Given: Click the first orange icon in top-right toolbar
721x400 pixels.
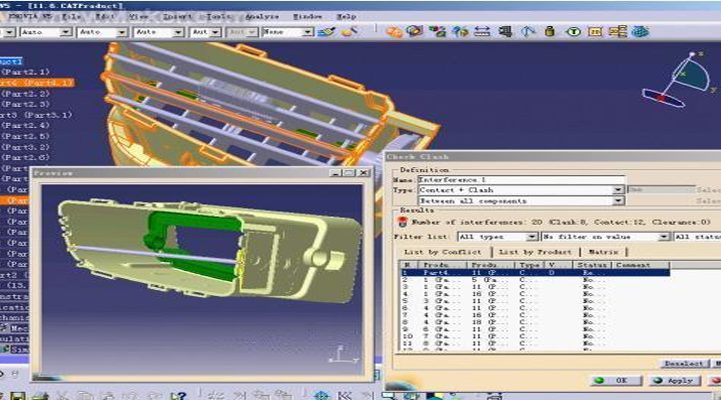Looking at the screenshot, I should tap(394, 33).
